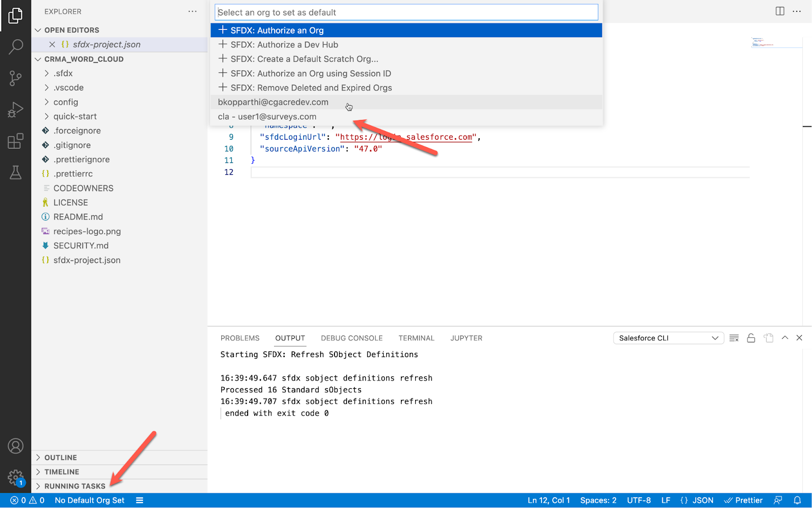Toggle output scroll lock
Image resolution: width=812 pixels, height=508 pixels.
pos(751,338)
